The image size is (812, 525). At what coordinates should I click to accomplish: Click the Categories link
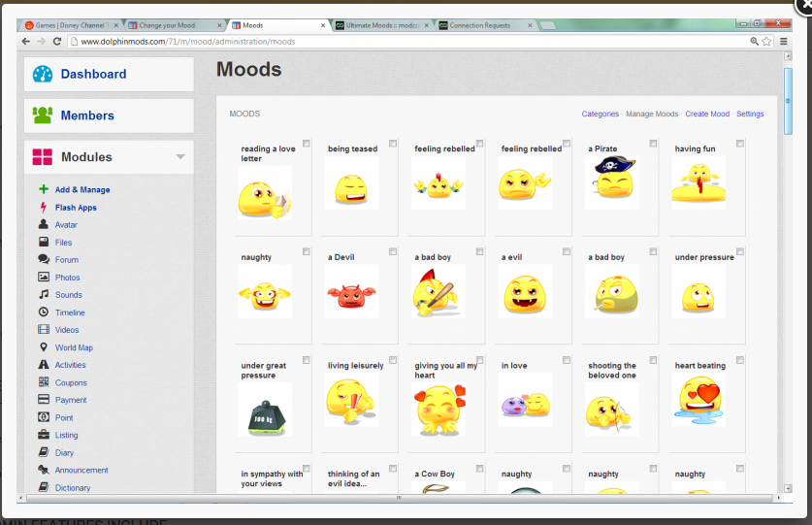click(600, 115)
